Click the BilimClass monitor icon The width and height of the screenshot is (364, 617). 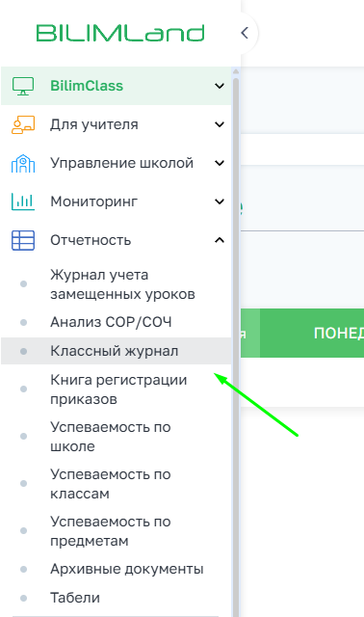click(23, 86)
